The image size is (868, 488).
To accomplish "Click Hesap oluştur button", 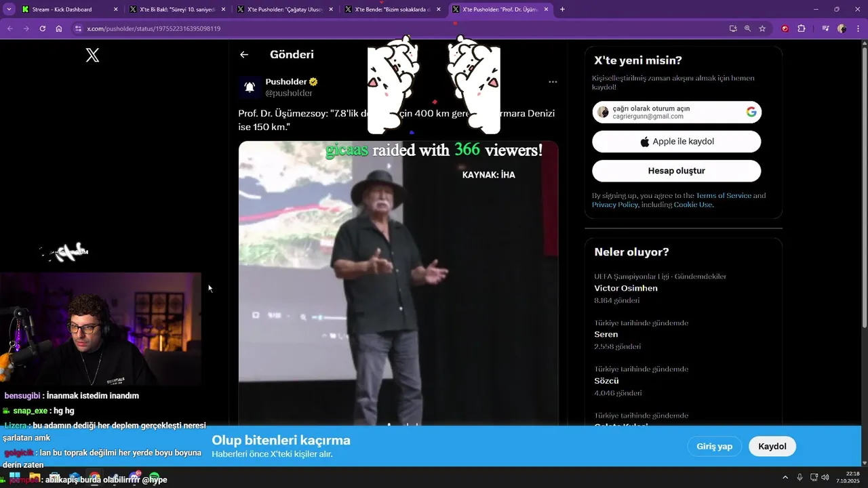I will (677, 171).
